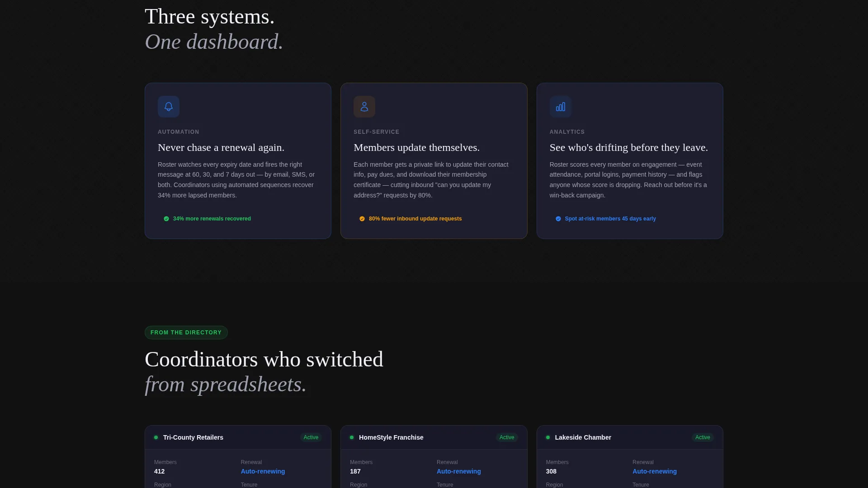
Task: Open the Never chase a renewal again heading
Action: 221,147
